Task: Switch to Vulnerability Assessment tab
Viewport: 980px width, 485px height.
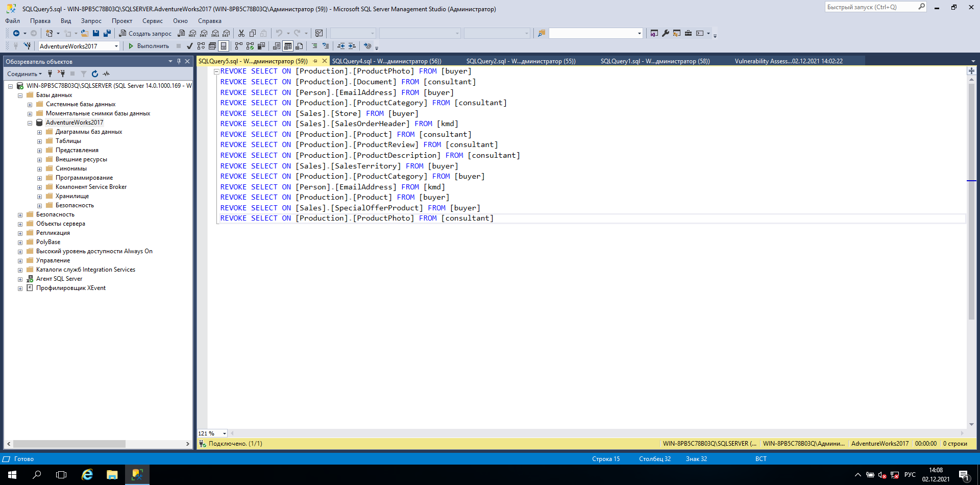Action: (789, 61)
